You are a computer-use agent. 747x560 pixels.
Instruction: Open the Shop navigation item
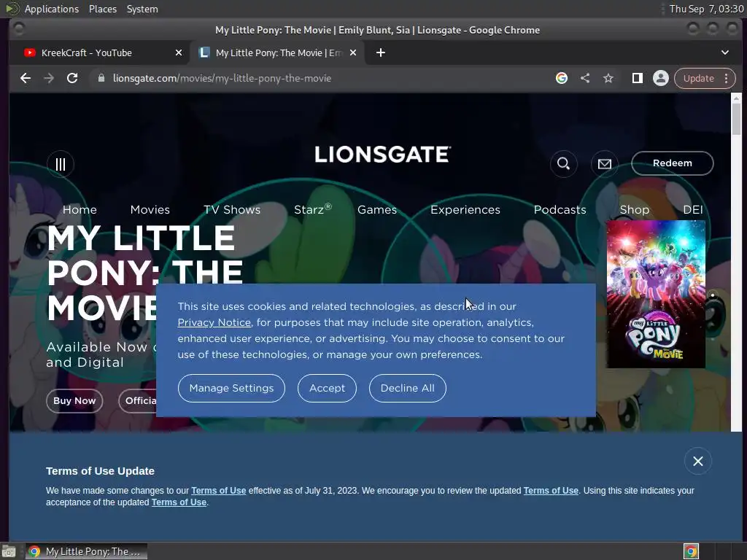pyautogui.click(x=634, y=210)
